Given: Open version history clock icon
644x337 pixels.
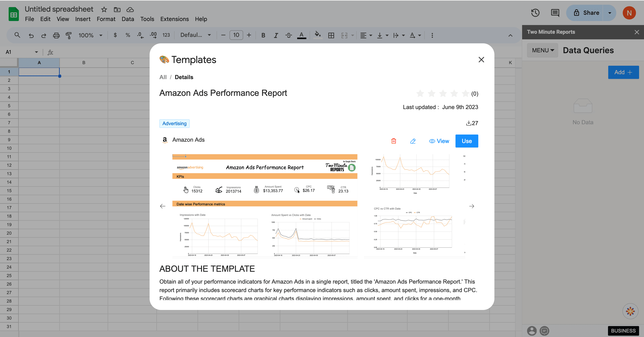Looking at the screenshot, I should [x=535, y=13].
